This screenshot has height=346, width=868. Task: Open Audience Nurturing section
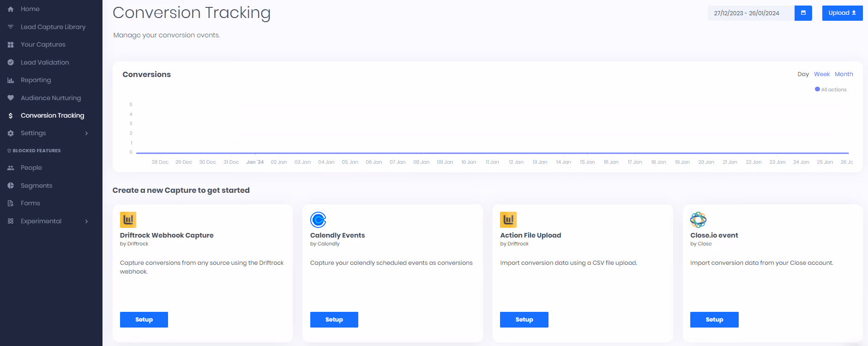[x=51, y=98]
